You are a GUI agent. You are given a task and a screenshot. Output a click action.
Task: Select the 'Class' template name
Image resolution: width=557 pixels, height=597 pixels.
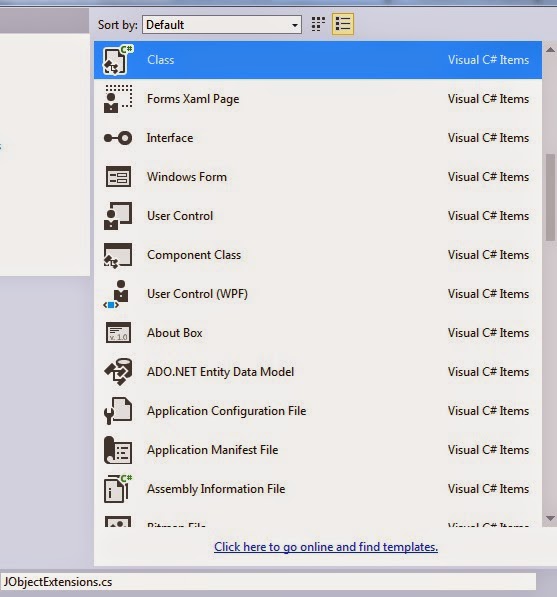pyautogui.click(x=161, y=60)
